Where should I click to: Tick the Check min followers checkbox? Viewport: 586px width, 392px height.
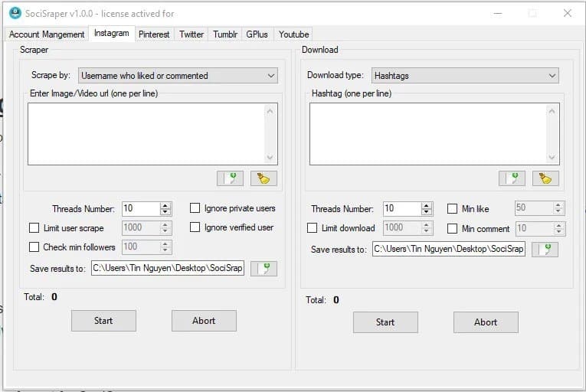point(34,247)
